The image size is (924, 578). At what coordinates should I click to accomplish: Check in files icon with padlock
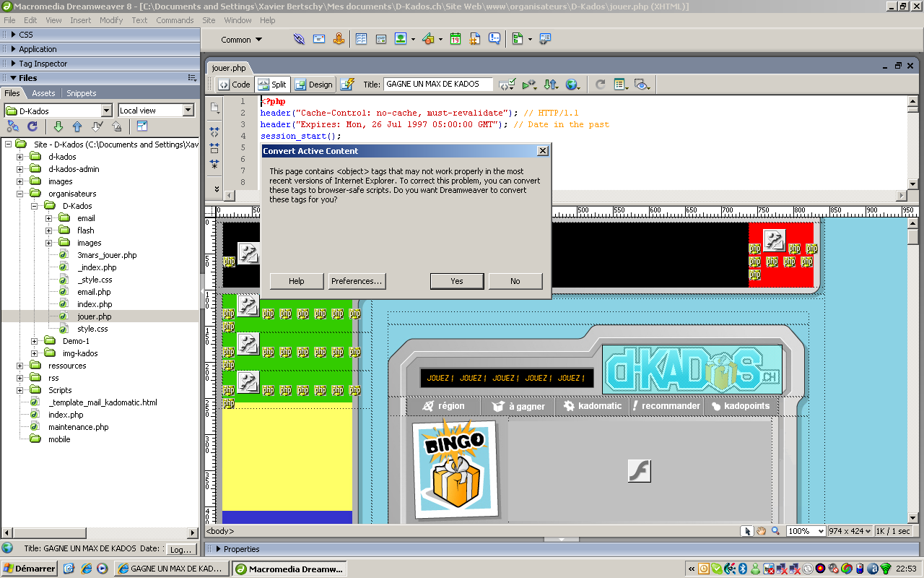117,126
